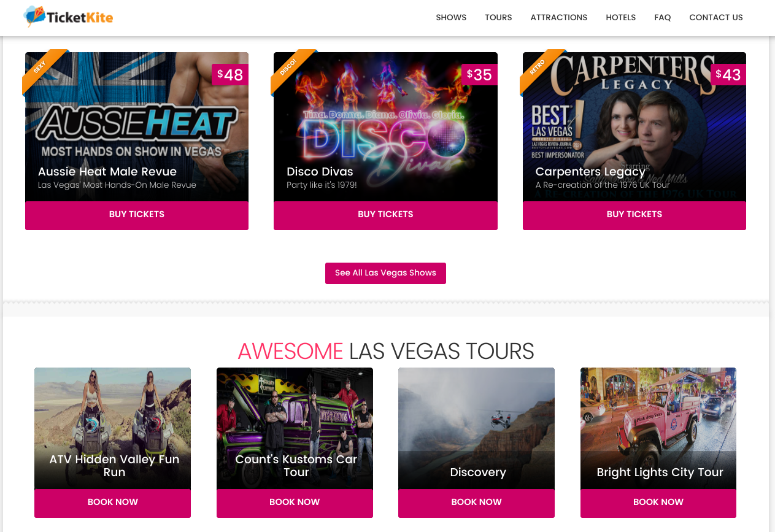Image resolution: width=775 pixels, height=532 pixels.
Task: Book the Bright Lights City Tour
Action: tap(658, 503)
